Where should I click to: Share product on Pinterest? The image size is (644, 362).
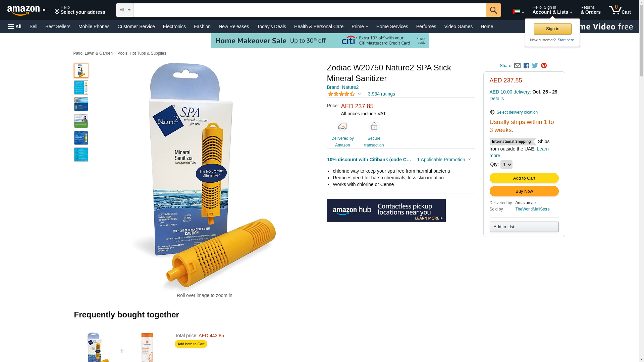click(544, 66)
